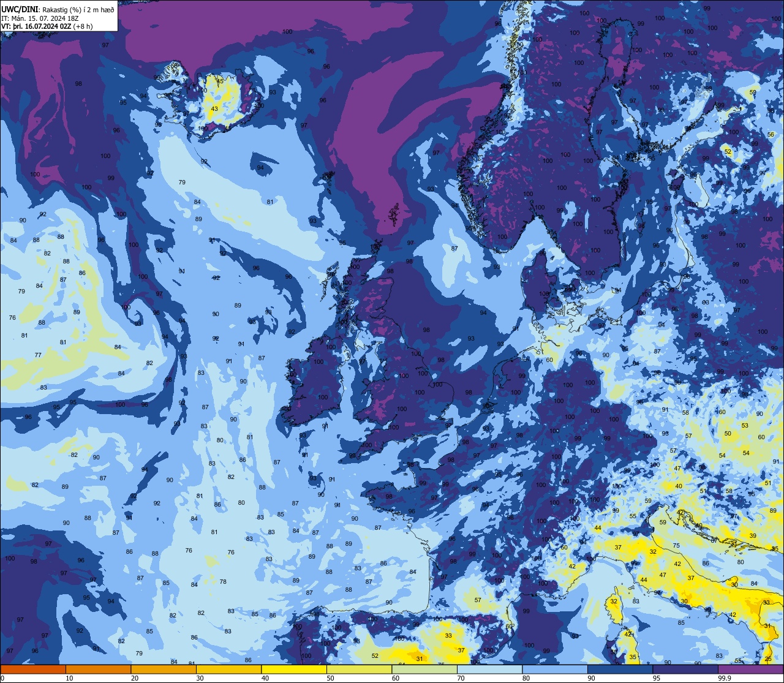This screenshot has height=683, width=784.
Task: Click the '35' humidity value over Sardinia
Action: 633,657
